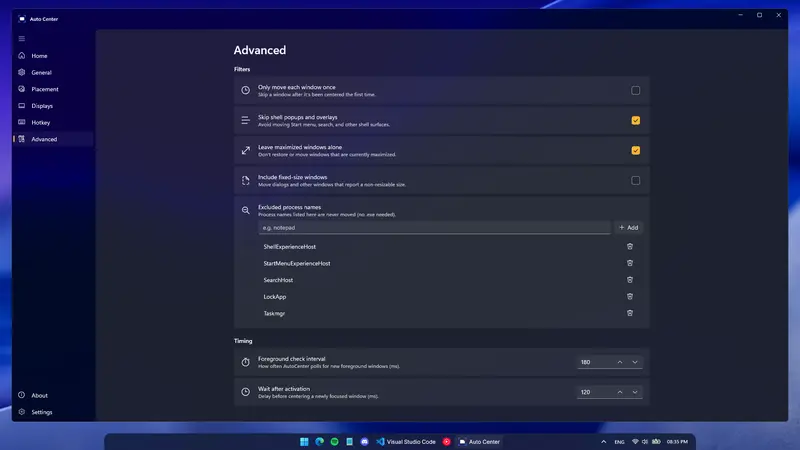Click the Advanced page heading

(260, 50)
